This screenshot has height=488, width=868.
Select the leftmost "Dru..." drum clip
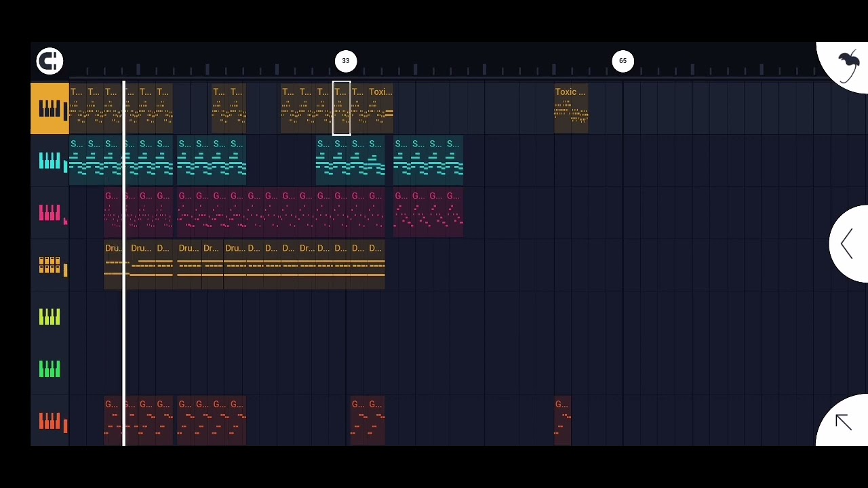tap(116, 265)
